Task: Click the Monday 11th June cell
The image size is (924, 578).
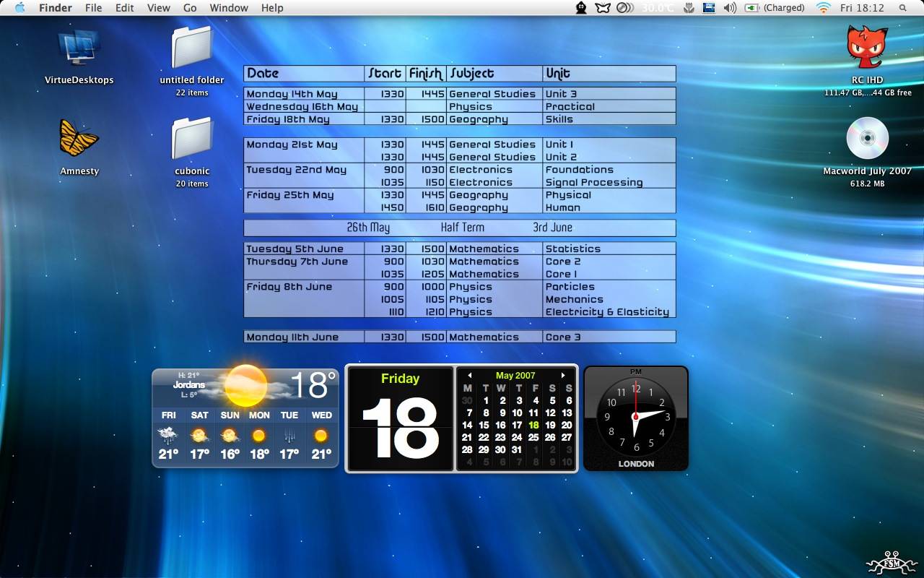Action: (x=304, y=337)
